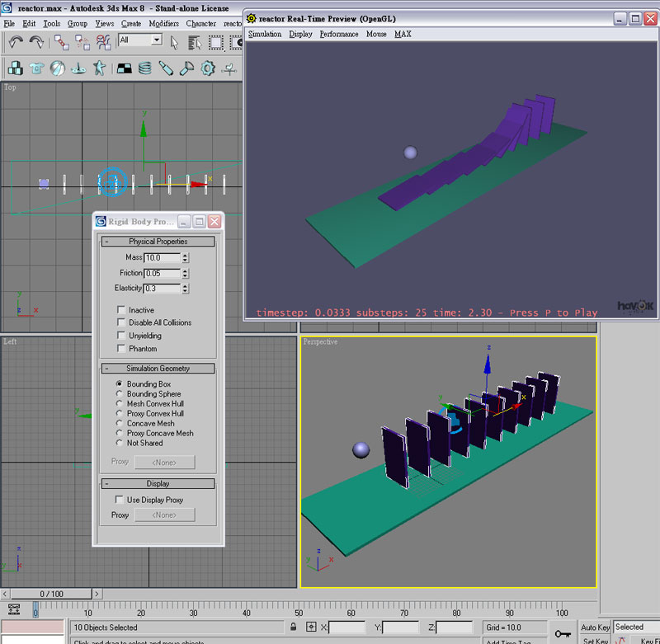This screenshot has height=644, width=660.
Task: Collapse the Physical Properties rollout
Action: 158,242
